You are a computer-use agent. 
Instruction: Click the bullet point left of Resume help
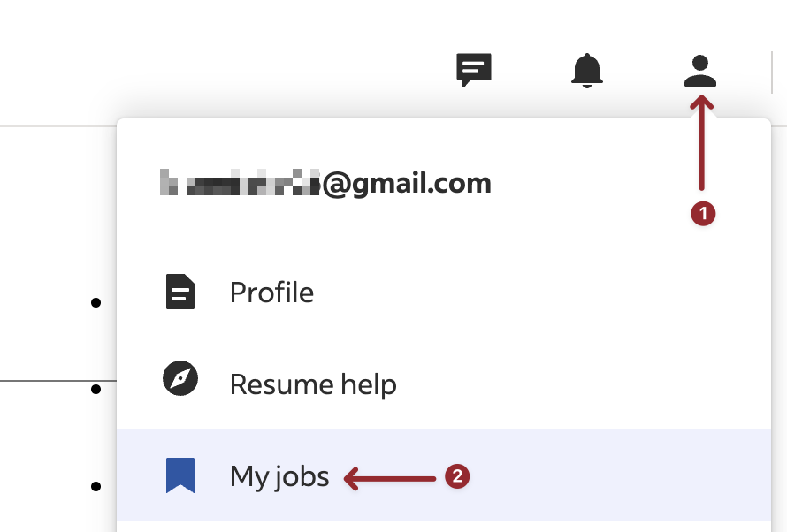coord(96,389)
